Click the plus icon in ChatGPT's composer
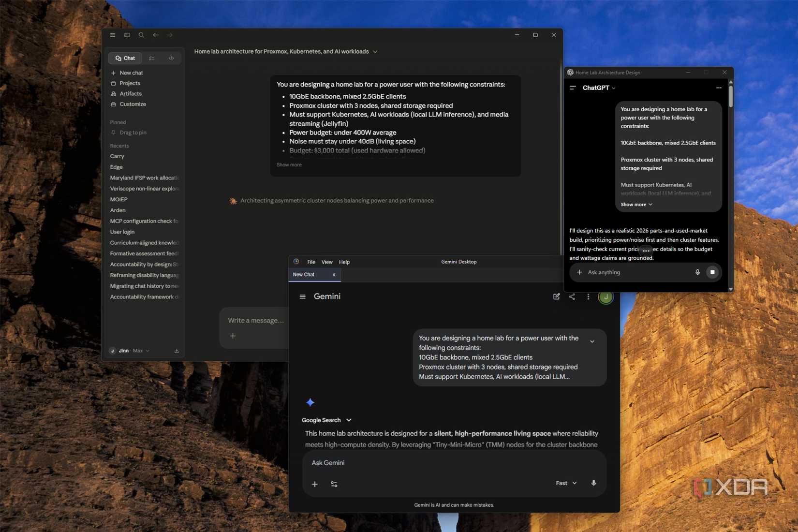798x532 pixels. coord(579,272)
